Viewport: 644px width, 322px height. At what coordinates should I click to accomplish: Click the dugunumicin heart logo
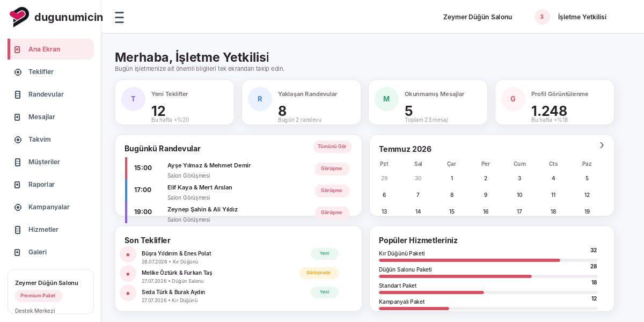click(x=19, y=17)
